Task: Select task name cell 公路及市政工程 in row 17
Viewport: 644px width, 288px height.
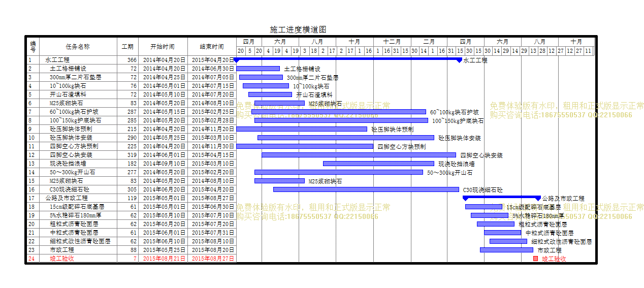Action: [78, 198]
